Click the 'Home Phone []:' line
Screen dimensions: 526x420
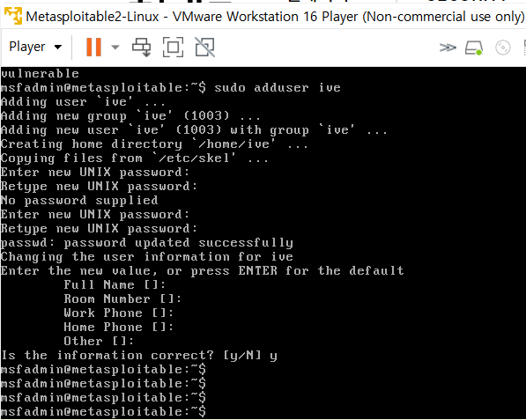tap(119, 328)
